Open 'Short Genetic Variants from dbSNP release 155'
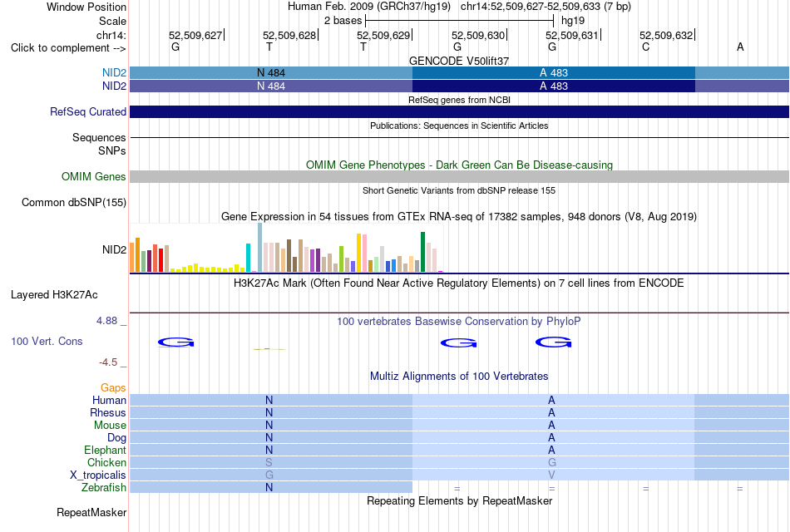Viewport: 790px width, 532px height. click(x=459, y=190)
